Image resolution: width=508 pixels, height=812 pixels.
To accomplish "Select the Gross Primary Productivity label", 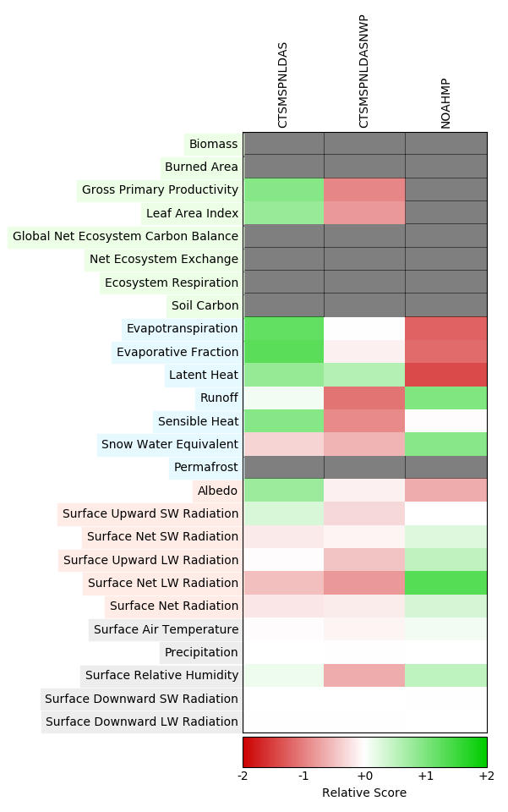I will (x=160, y=190).
